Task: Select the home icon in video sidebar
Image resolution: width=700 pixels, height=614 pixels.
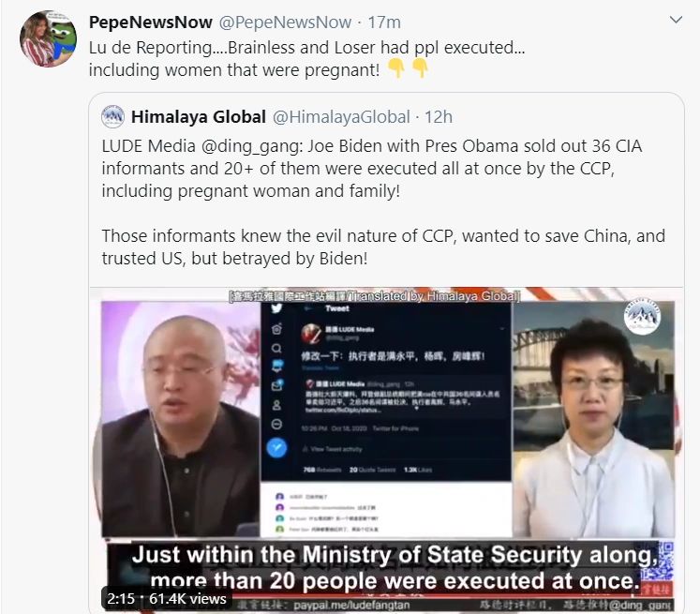Action: click(x=276, y=329)
